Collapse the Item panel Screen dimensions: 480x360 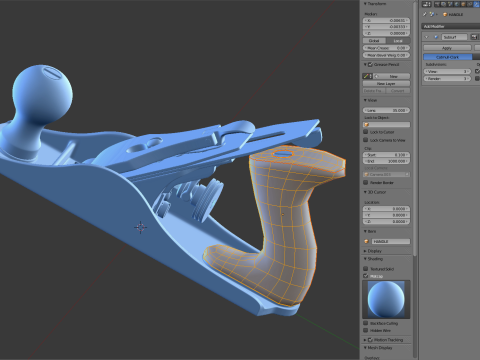point(365,231)
